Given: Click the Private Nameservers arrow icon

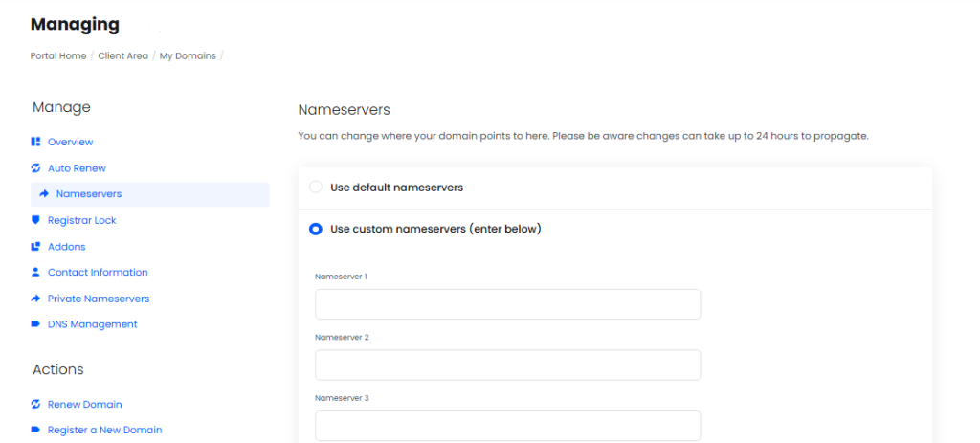Looking at the screenshot, I should click(x=35, y=299).
